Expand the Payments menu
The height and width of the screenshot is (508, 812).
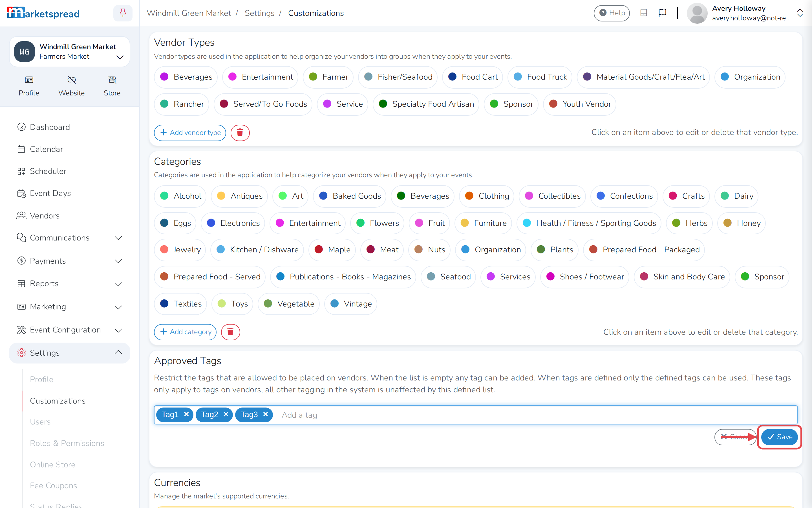click(69, 261)
